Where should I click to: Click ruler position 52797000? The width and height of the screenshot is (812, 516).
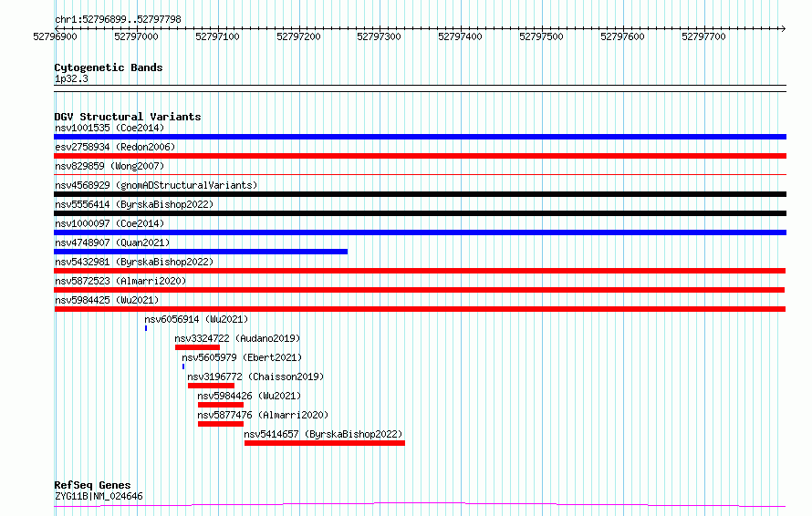[136, 36]
